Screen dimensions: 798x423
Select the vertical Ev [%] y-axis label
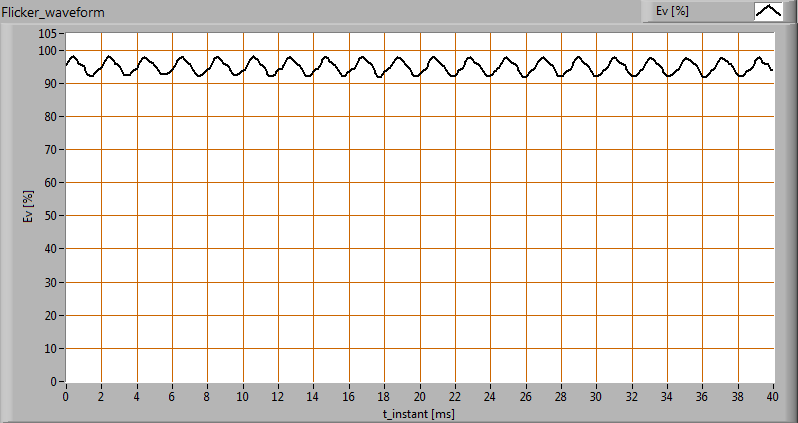pos(29,208)
